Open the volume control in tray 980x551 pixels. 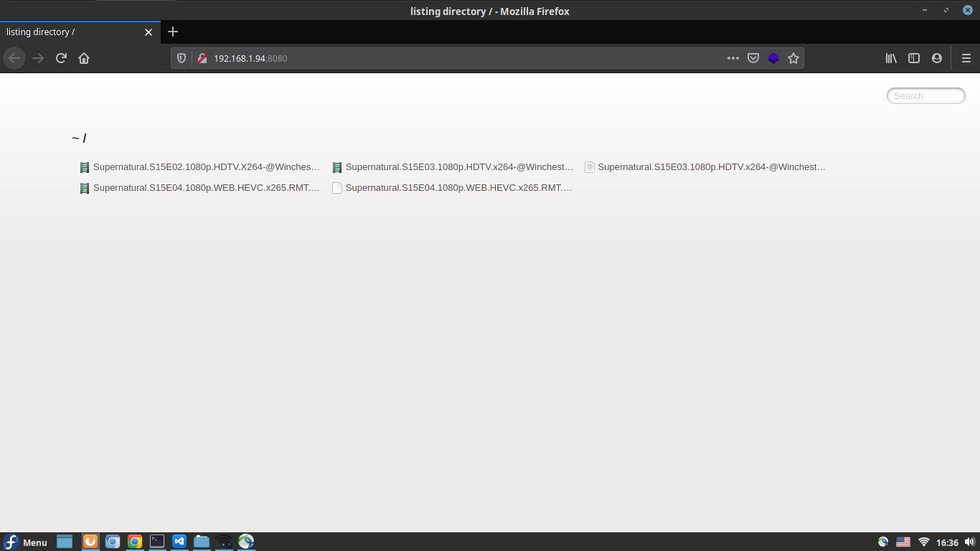(x=970, y=542)
